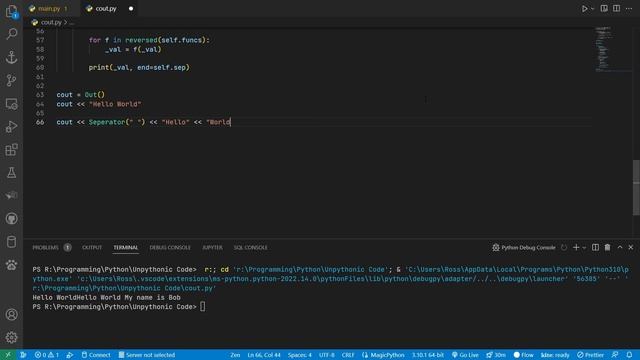
Task: Open changes compare icon in editor toolbar
Action: [x=604, y=9]
